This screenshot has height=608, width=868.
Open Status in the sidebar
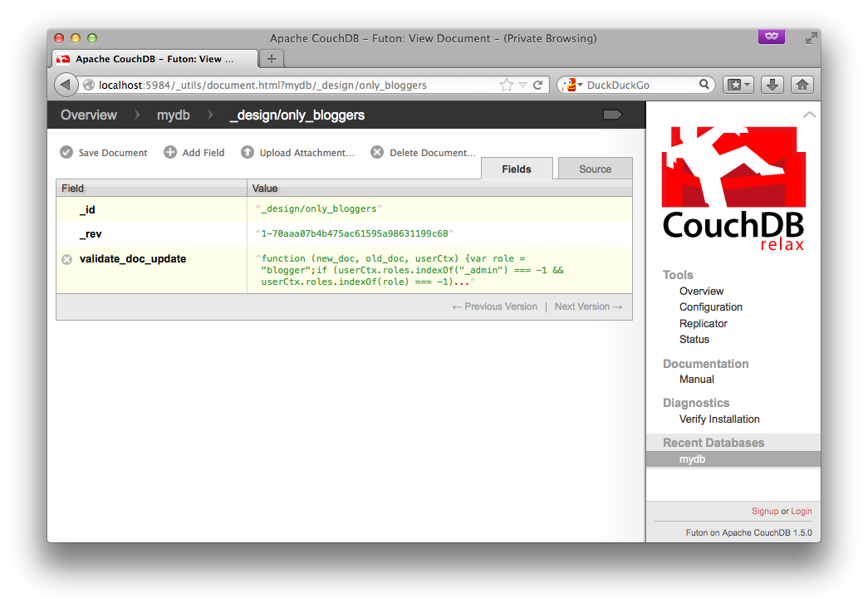click(694, 340)
